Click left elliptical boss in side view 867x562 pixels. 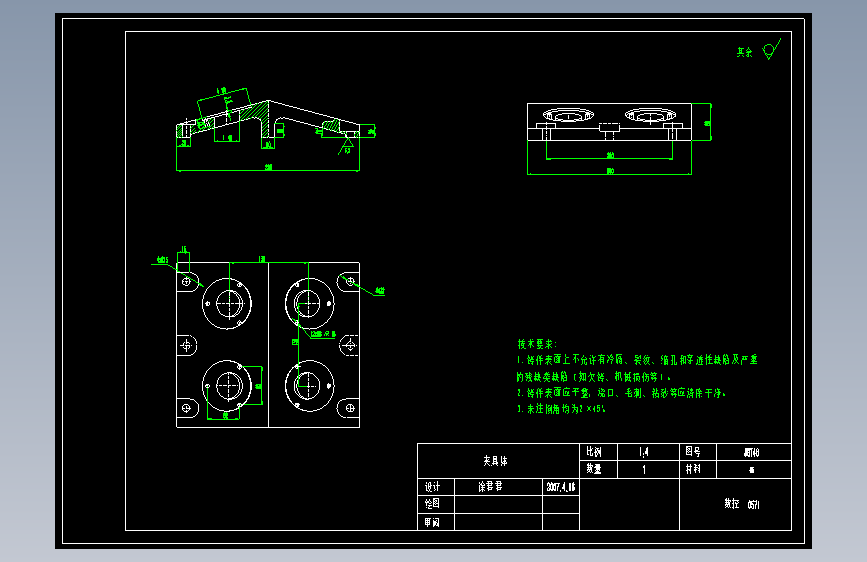tap(568, 115)
